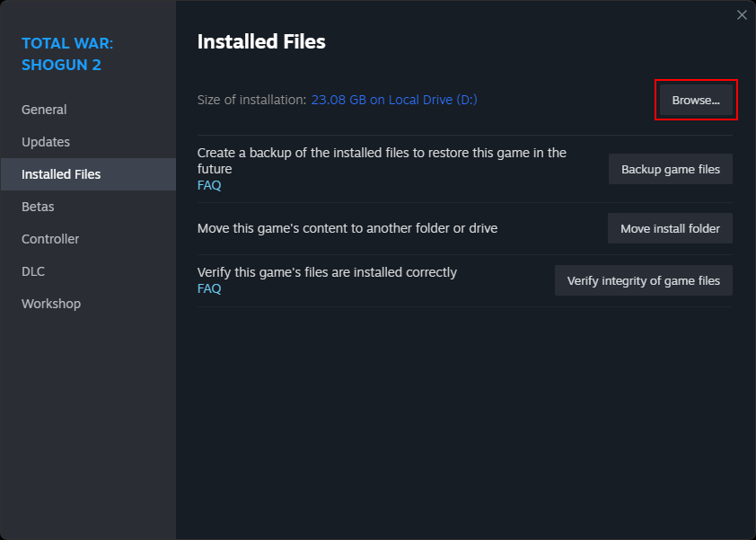Open the Controller settings tab
756x540 pixels.
(50, 239)
